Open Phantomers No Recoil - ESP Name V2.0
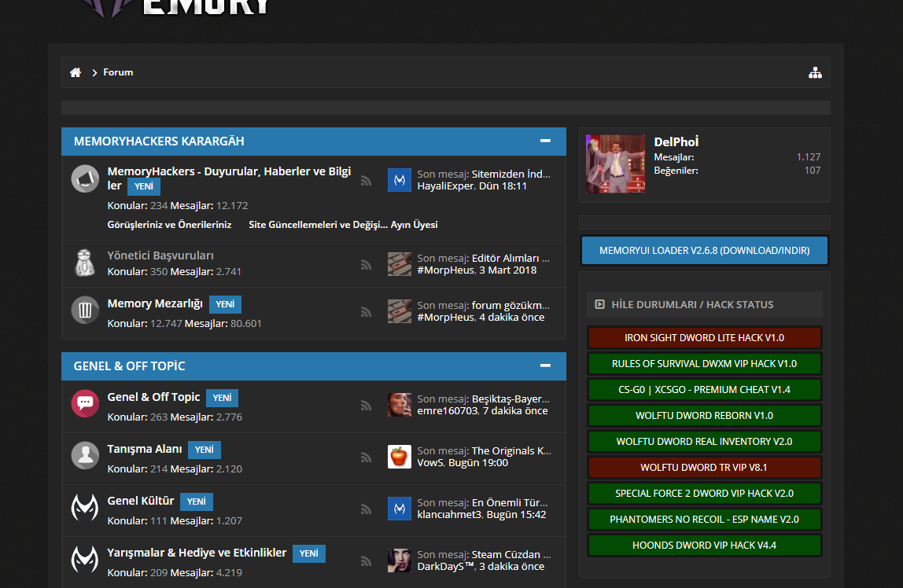This screenshot has height=588, width=903. (704, 519)
